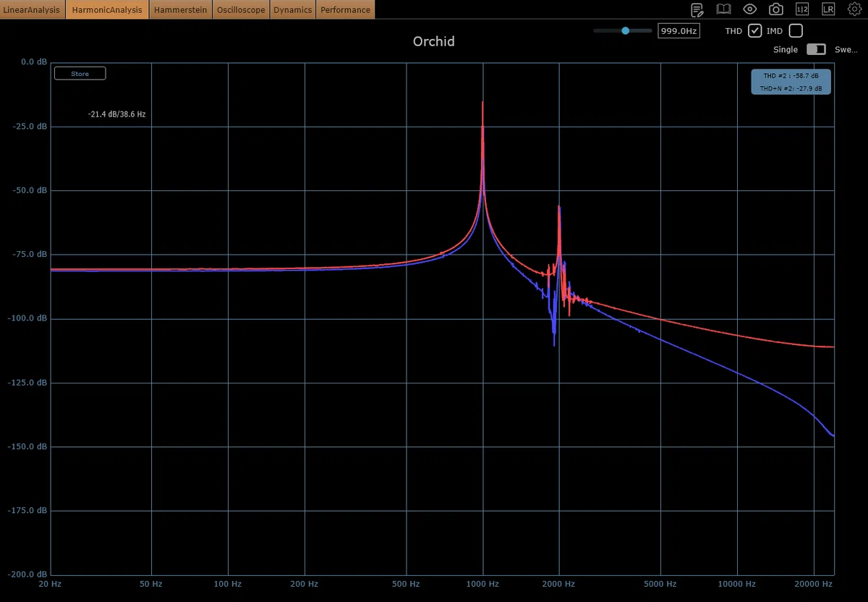Go to the Oscilloscope tab
Viewport: 868px width, 602px height.
(241, 9)
